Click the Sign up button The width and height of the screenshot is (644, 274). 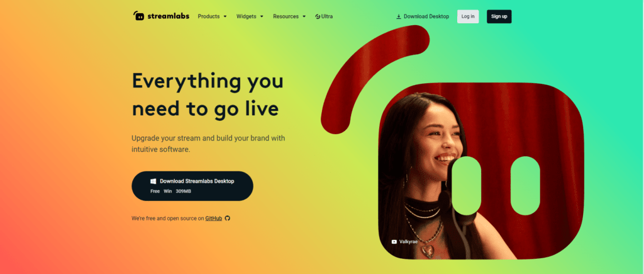(x=499, y=16)
